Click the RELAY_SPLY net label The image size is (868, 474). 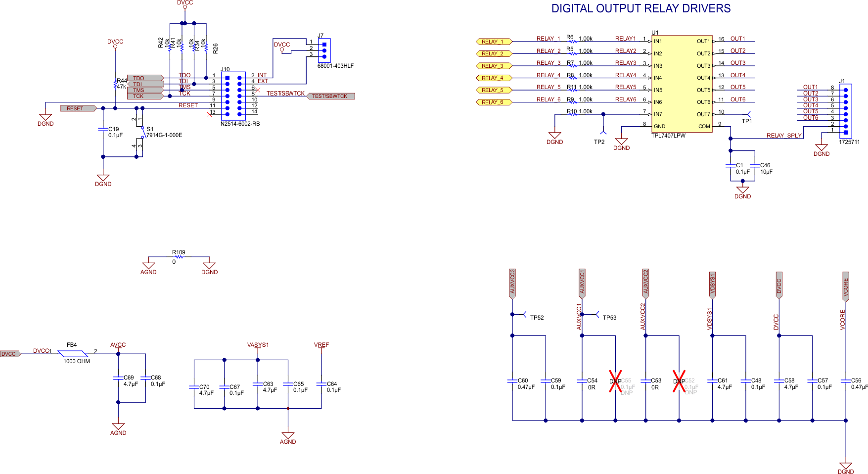click(x=784, y=136)
